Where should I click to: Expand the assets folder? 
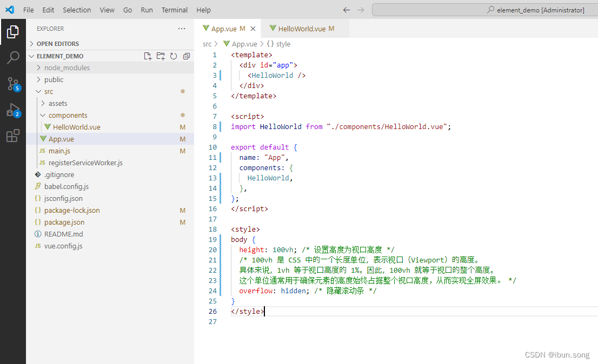point(110,103)
